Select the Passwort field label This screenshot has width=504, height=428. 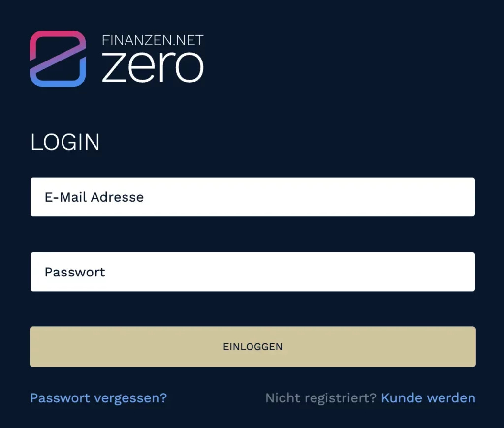(x=75, y=272)
